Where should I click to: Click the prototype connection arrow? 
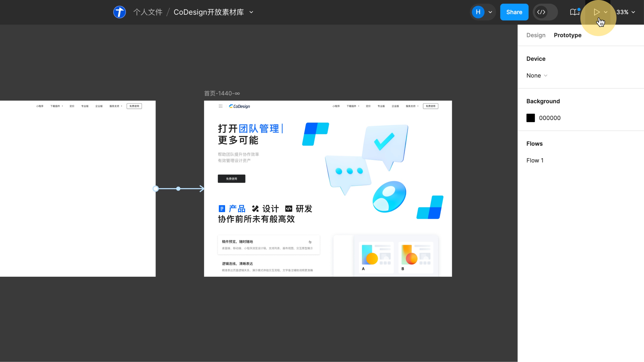pyautogui.click(x=179, y=189)
